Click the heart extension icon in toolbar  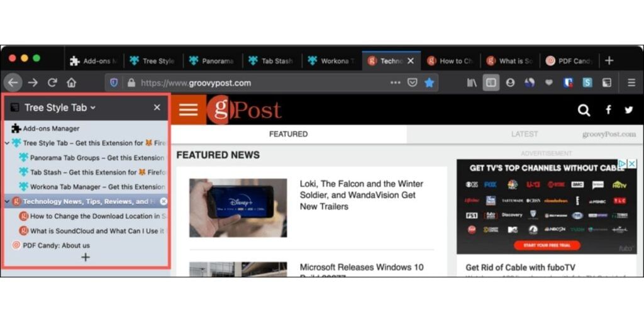548,83
